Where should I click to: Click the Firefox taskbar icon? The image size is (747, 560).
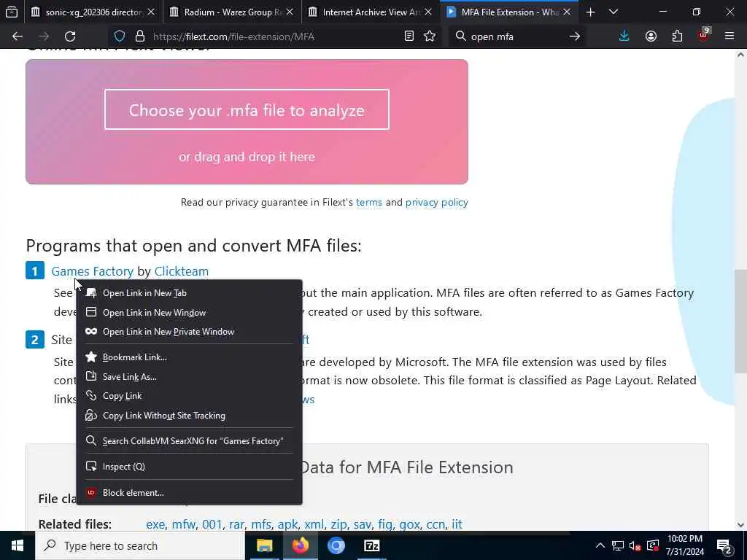(300, 545)
